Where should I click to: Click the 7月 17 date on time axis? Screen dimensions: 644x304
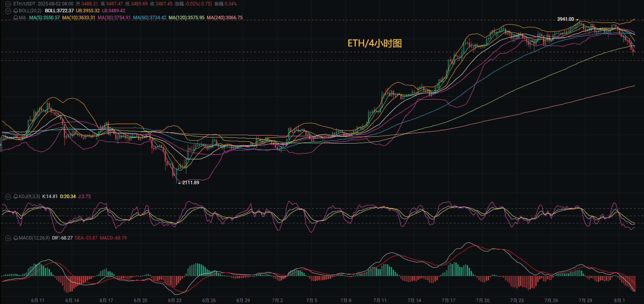[449, 301]
